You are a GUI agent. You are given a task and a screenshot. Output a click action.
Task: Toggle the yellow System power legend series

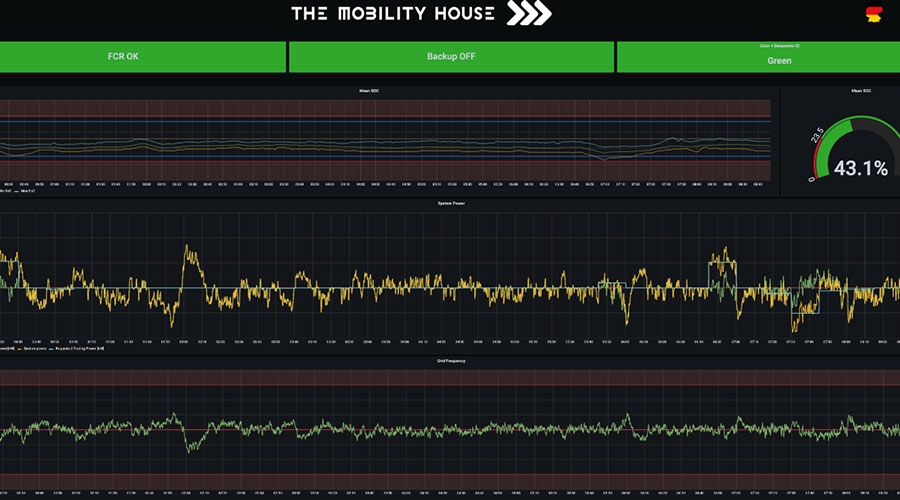click(x=34, y=348)
